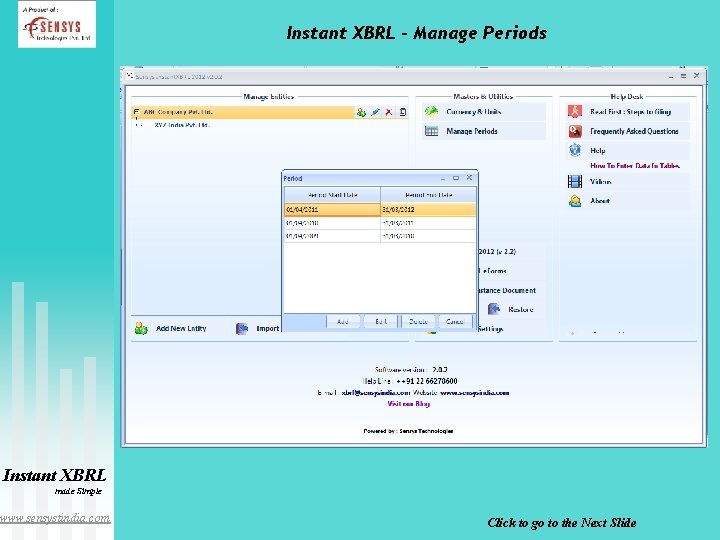Click the red delete icon on ABC Company row

pos(389,112)
